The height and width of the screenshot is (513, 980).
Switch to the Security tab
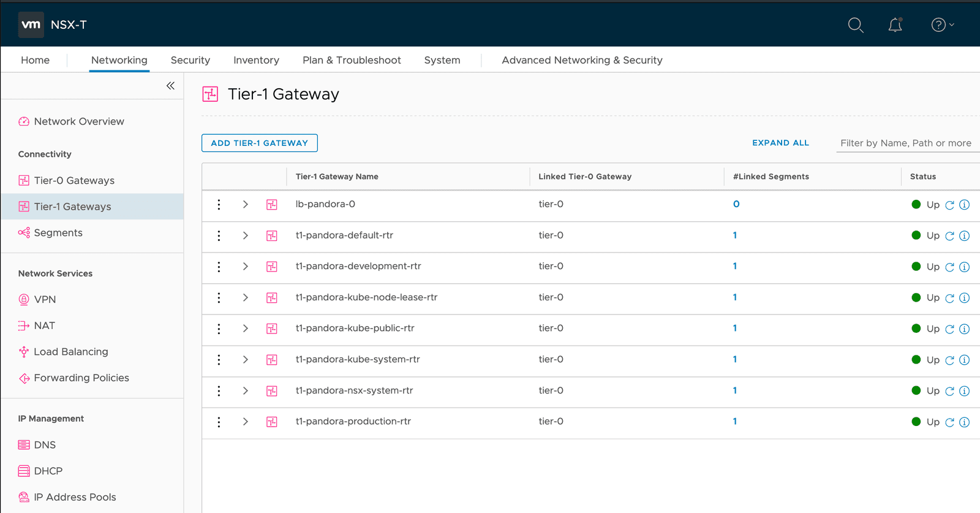190,60
